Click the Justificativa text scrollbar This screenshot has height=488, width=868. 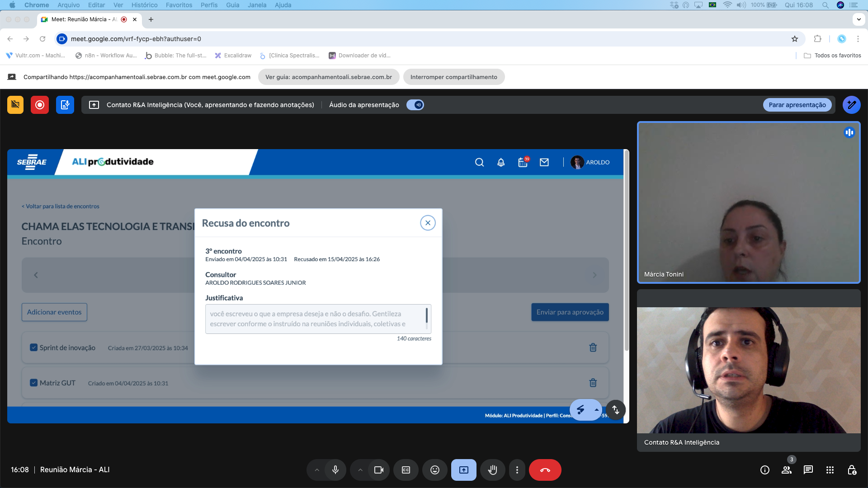tap(426, 316)
